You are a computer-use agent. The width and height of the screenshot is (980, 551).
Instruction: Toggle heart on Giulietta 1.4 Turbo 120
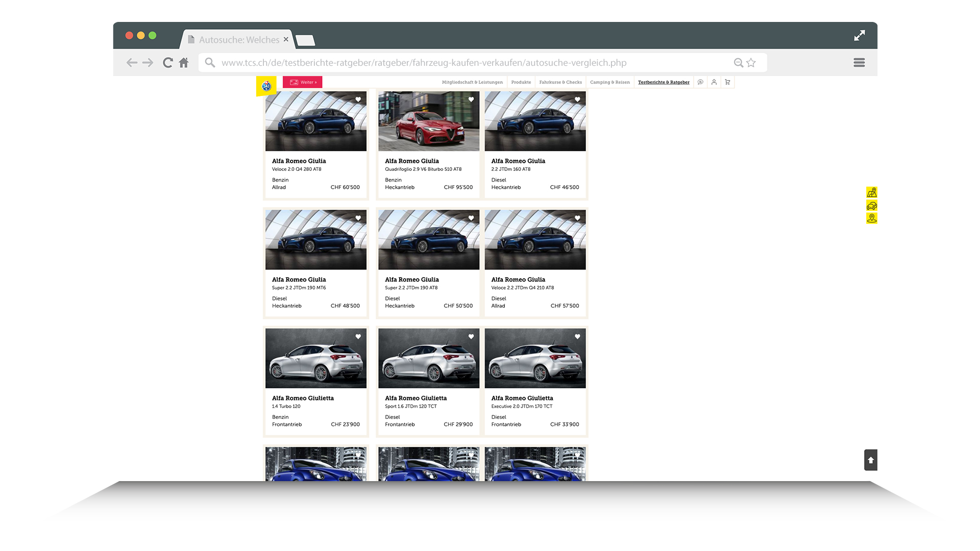click(x=358, y=337)
